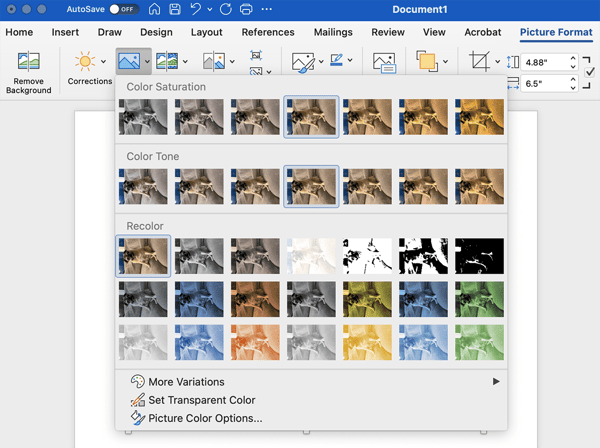Click the Remove Background icon
Screen dimensions: 600x448
[x=29, y=61]
